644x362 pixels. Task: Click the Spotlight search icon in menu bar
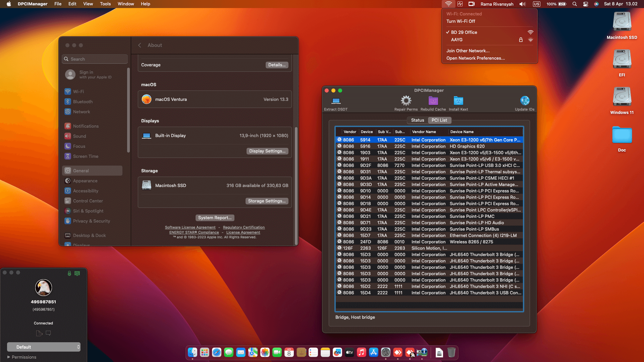[x=575, y=4]
